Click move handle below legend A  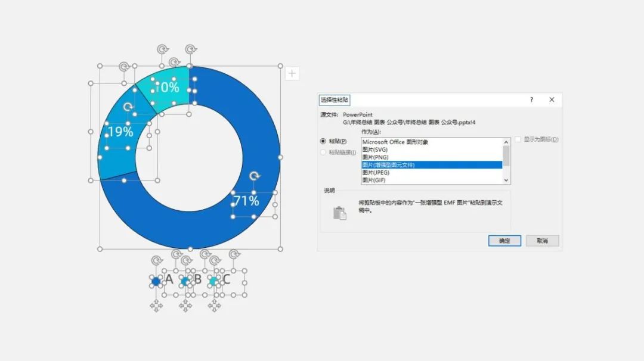pyautogui.click(x=156, y=306)
